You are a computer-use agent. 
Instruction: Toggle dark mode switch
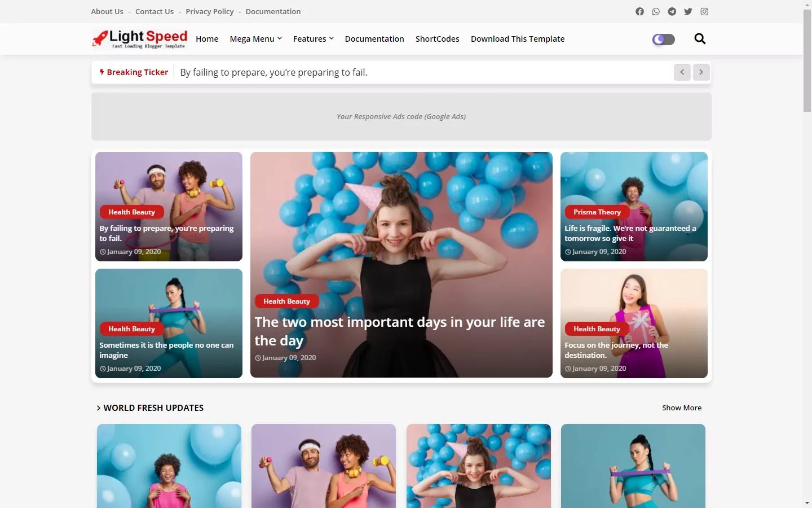[x=664, y=39]
